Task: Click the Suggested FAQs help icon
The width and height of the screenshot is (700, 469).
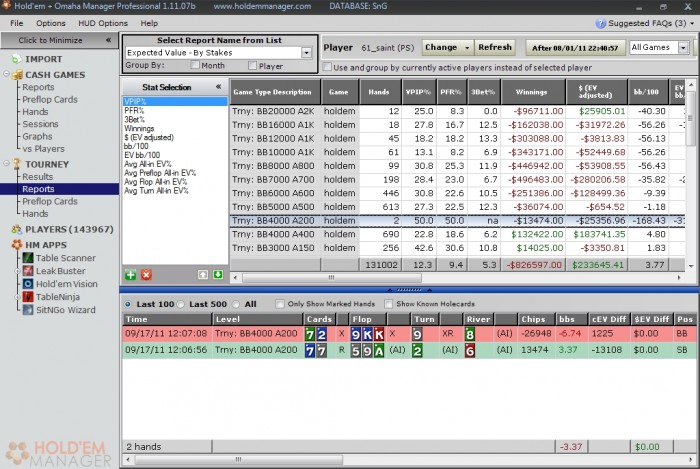Action: (600, 24)
